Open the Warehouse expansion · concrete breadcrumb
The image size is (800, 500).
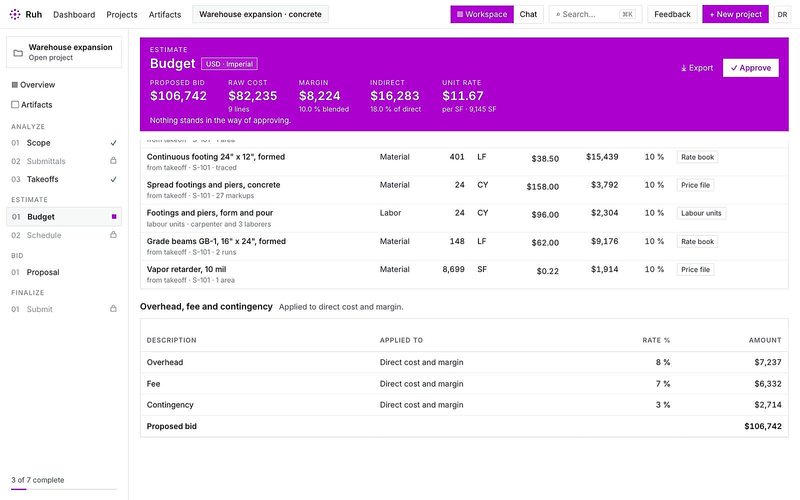[260, 14]
